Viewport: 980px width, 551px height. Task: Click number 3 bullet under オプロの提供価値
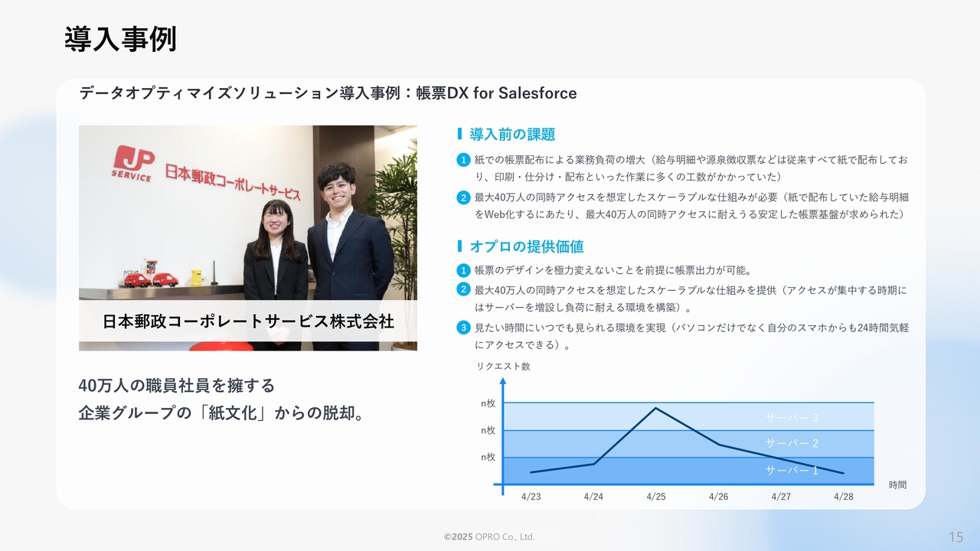tap(462, 328)
